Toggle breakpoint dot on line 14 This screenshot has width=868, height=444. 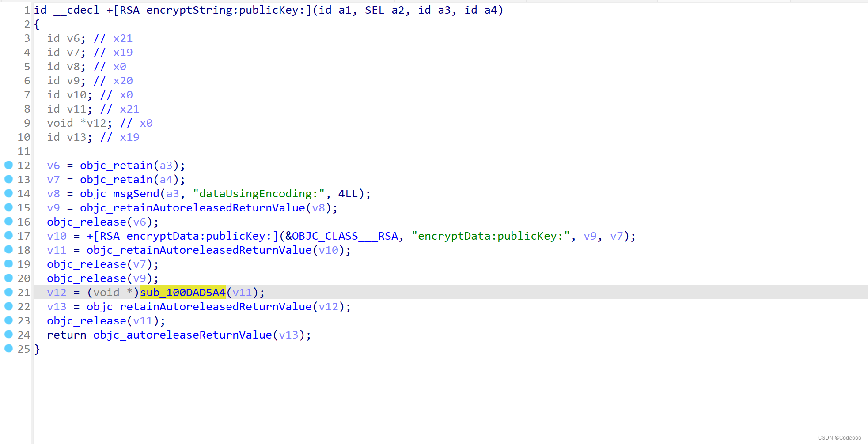pyautogui.click(x=9, y=193)
